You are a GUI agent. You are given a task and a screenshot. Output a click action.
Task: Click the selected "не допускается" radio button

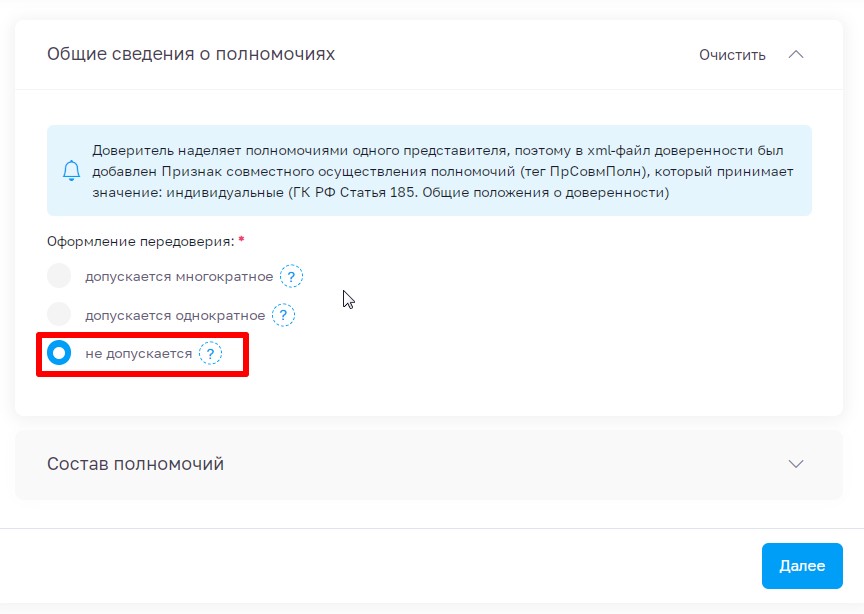[x=60, y=353]
